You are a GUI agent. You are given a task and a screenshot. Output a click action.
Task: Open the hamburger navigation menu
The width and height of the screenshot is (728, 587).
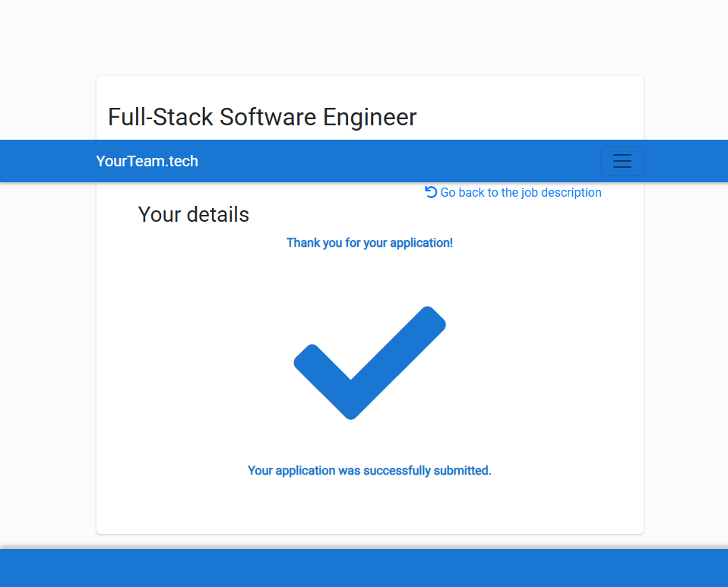[x=622, y=161]
